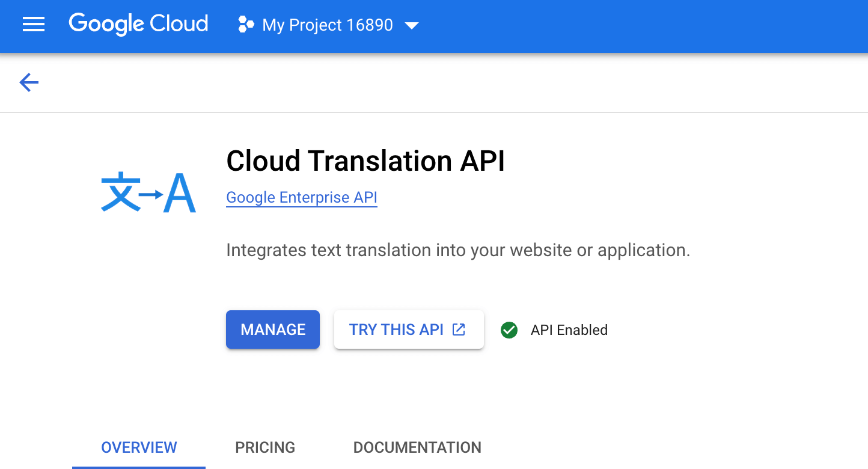868x469 pixels.
Task: Open the My Project 16890 selector
Action: pos(328,25)
